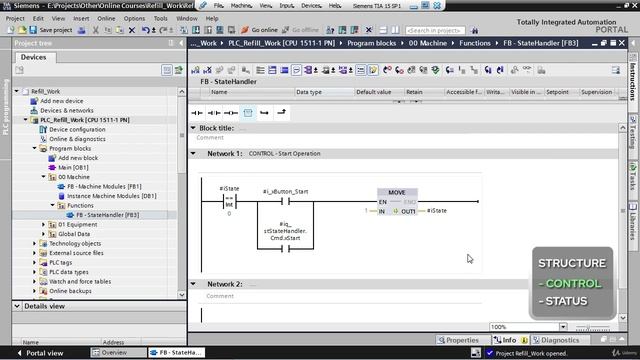Collapse the Project tree panel with arrow
The image size is (640, 360).
pyautogui.click(x=181, y=43)
